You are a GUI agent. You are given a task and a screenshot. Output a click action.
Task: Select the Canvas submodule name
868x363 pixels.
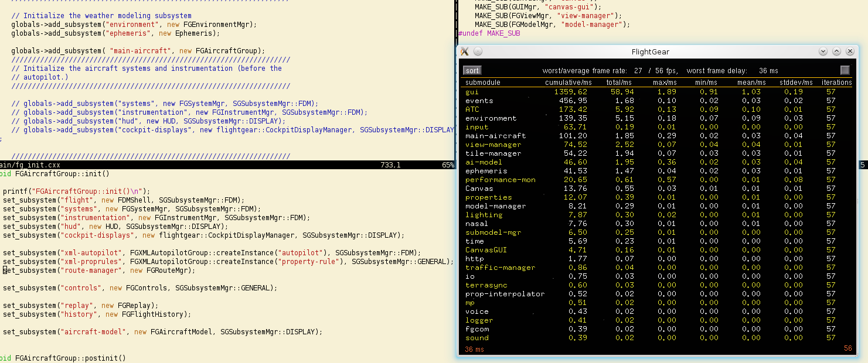(x=479, y=189)
